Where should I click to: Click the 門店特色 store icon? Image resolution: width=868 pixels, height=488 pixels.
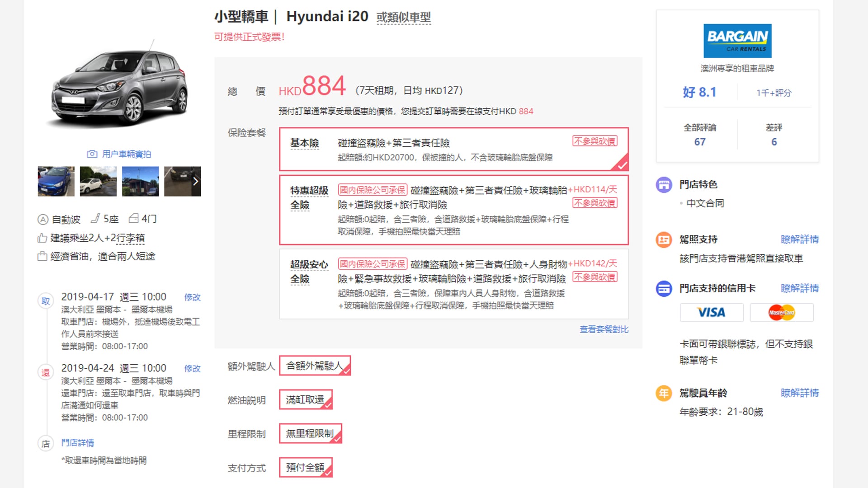tap(664, 184)
